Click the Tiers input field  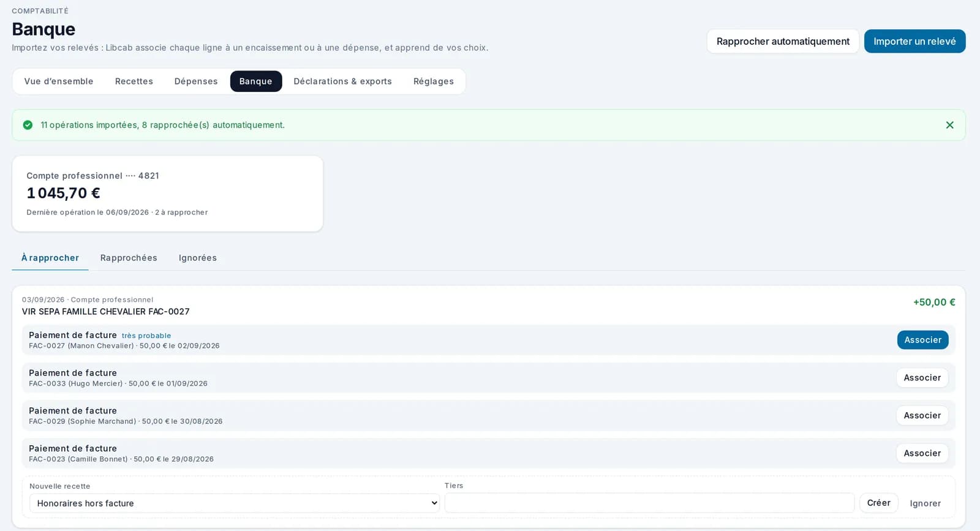(x=649, y=503)
